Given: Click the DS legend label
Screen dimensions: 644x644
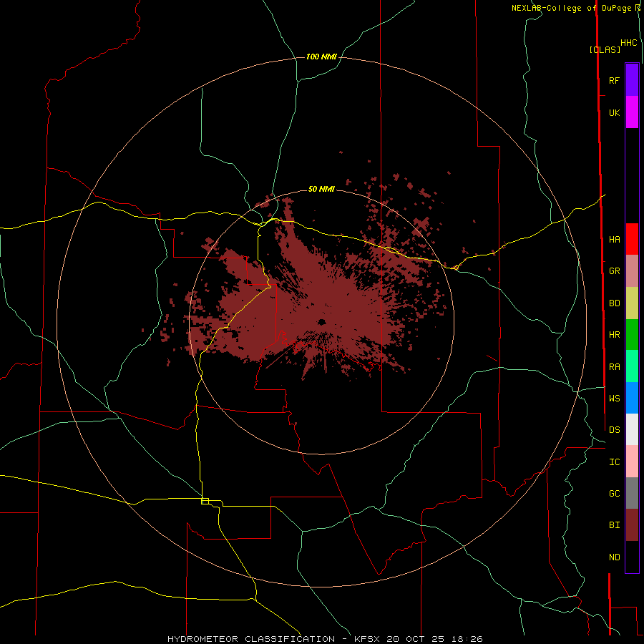Looking at the screenshot, I should [614, 430].
